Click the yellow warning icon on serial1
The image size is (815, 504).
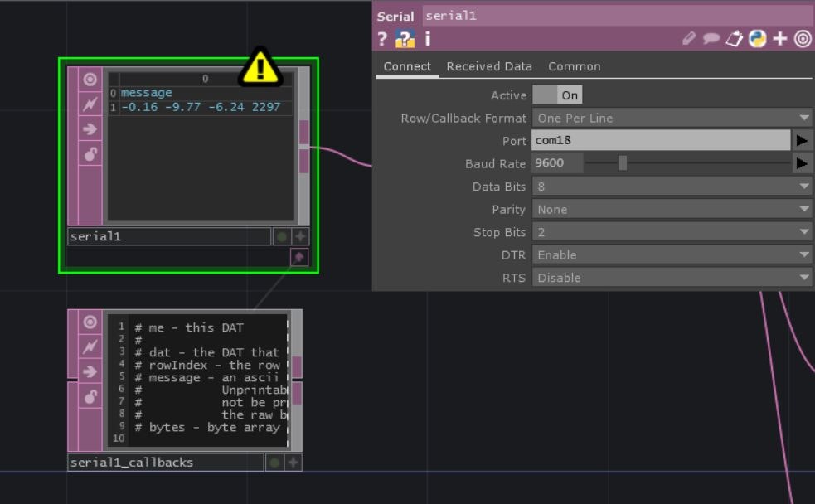[260, 67]
